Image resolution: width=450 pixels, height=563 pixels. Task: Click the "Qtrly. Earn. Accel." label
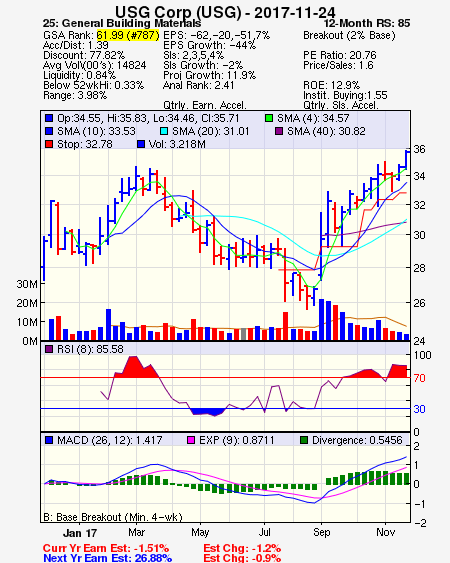tap(205, 106)
